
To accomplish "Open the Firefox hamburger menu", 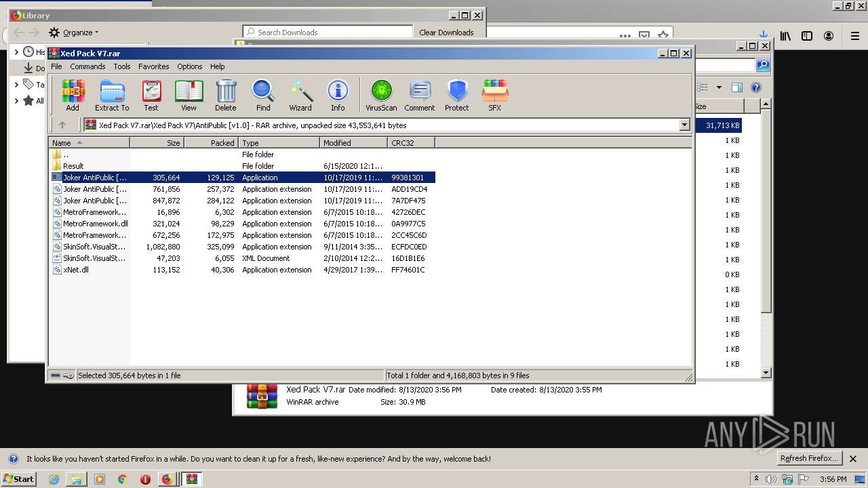I will pos(855,36).
